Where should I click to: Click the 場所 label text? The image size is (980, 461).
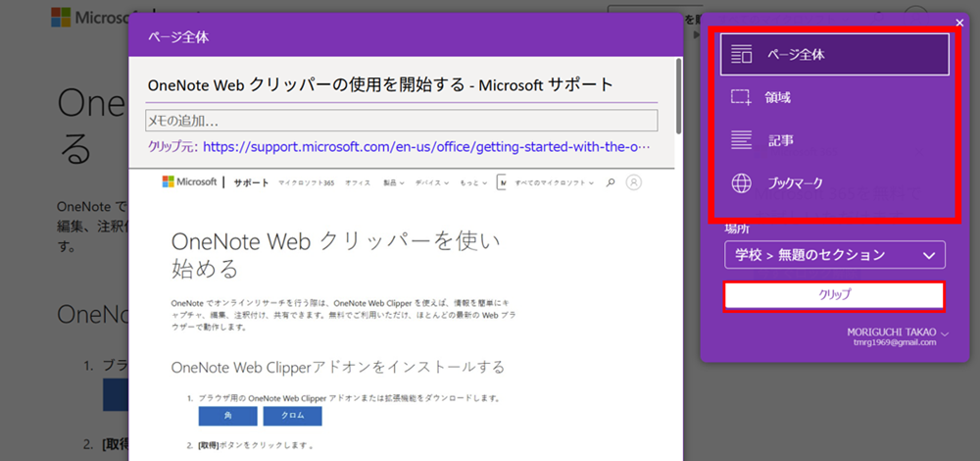coord(738,229)
